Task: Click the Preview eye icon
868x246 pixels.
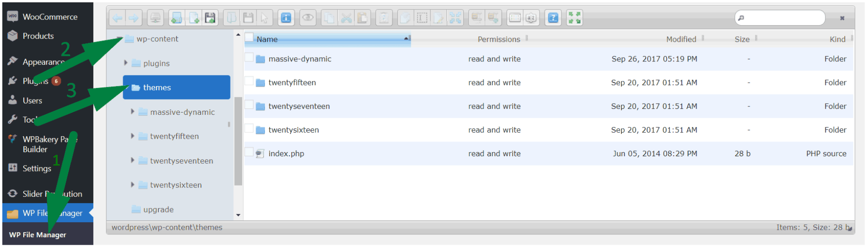Action: pyautogui.click(x=308, y=18)
